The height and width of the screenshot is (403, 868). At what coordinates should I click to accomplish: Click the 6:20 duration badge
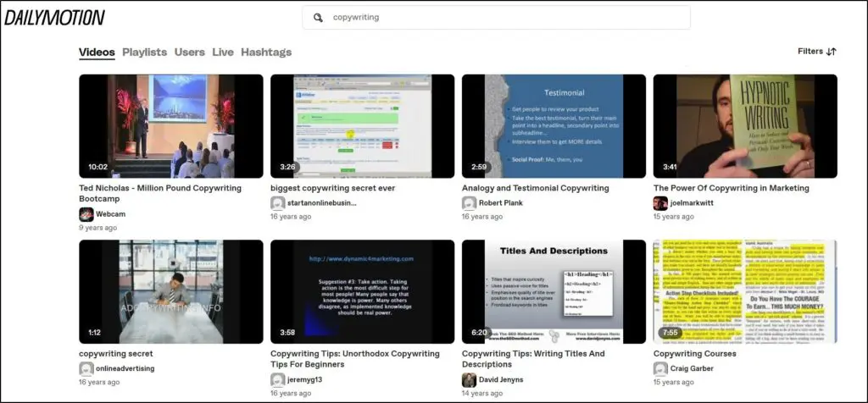[479, 332]
